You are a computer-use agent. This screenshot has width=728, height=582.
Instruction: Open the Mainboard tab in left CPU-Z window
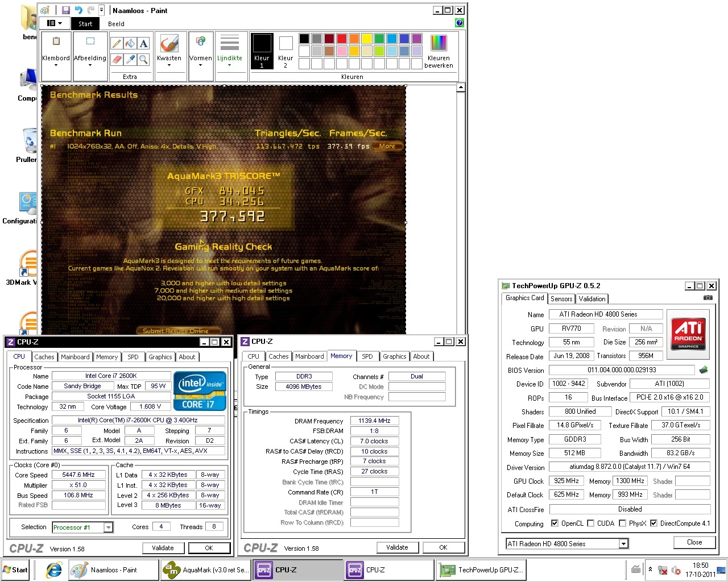click(x=75, y=357)
